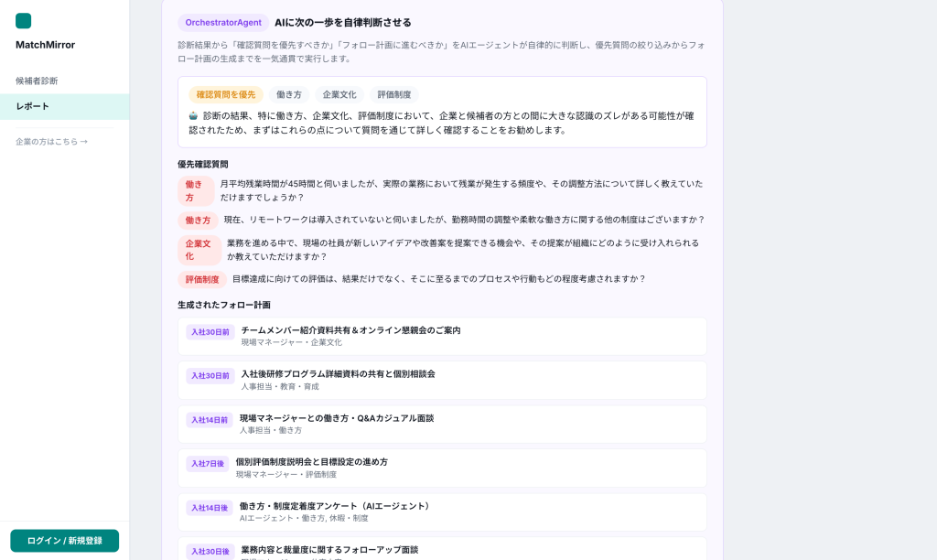Click the 入社30日後 badge
The height and width of the screenshot is (560, 937).
(210, 552)
